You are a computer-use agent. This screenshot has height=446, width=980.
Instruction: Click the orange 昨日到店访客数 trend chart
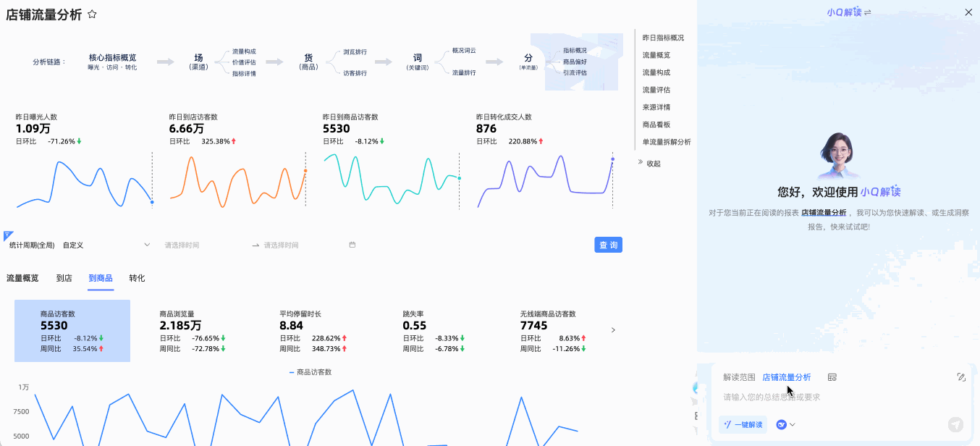(237, 180)
